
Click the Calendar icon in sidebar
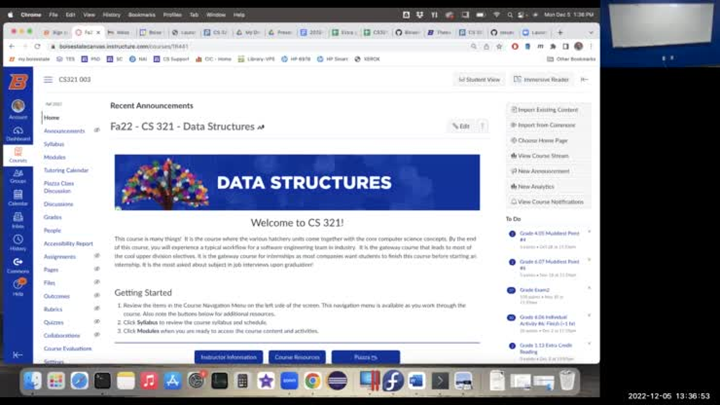18,196
